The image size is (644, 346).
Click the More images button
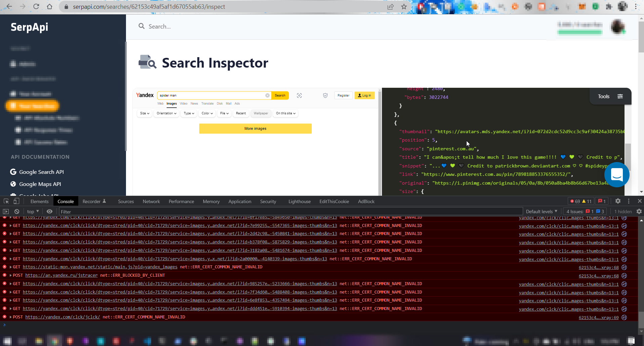255,128
